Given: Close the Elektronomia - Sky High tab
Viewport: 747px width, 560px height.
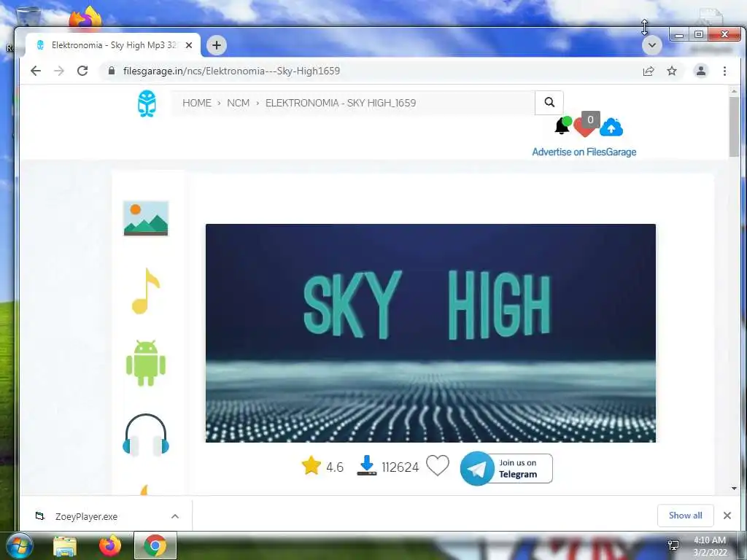Looking at the screenshot, I should [189, 45].
